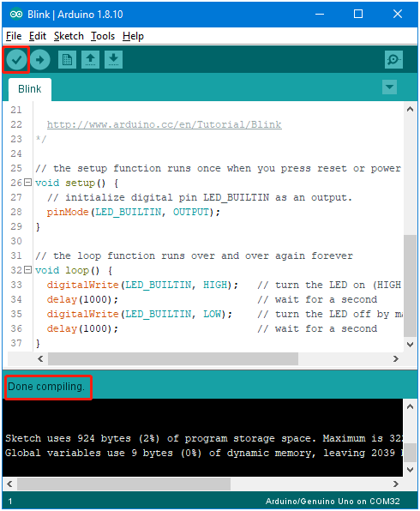The width and height of the screenshot is (420, 511).
Task: Open the arduino.cc Tutorial/Blink link
Action: 165,124
